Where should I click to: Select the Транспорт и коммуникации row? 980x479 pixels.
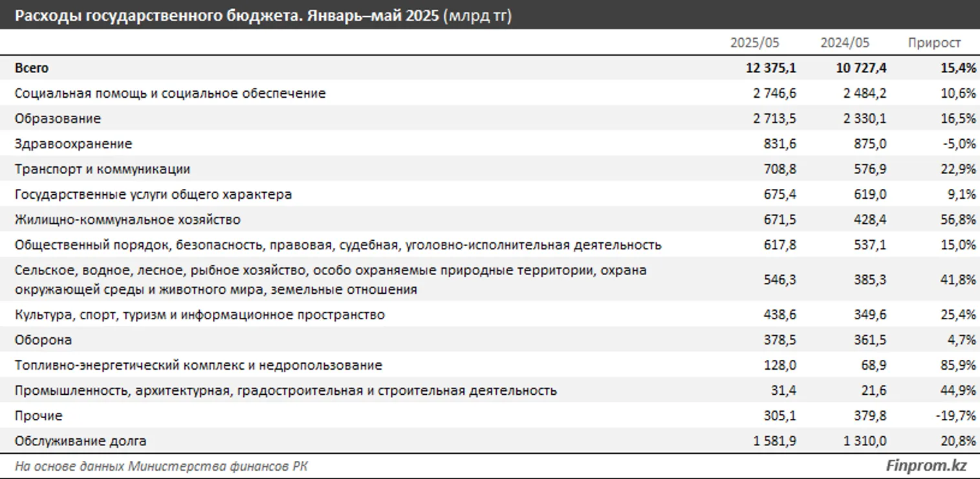click(x=102, y=169)
